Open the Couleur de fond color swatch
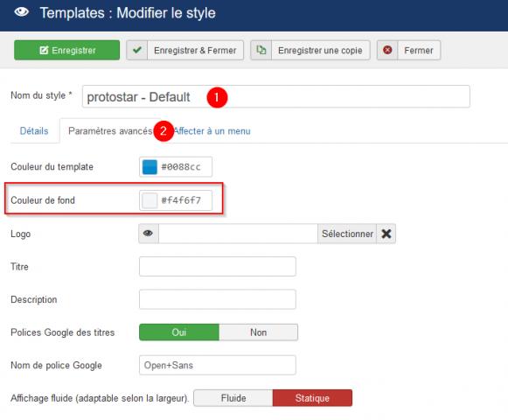The image size is (508, 420). point(150,200)
